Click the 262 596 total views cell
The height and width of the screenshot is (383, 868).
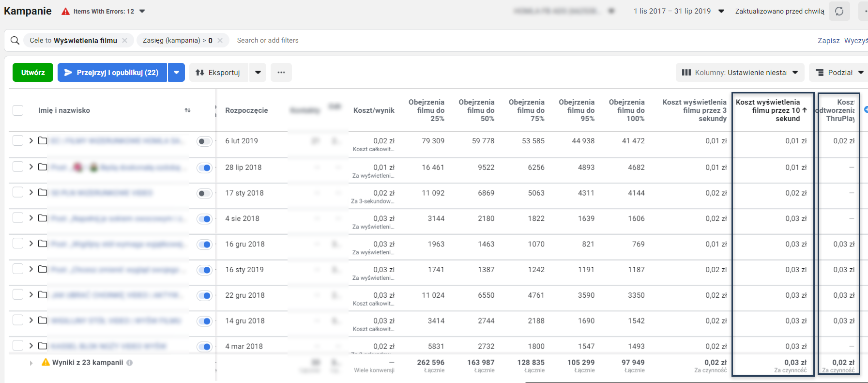tap(430, 362)
